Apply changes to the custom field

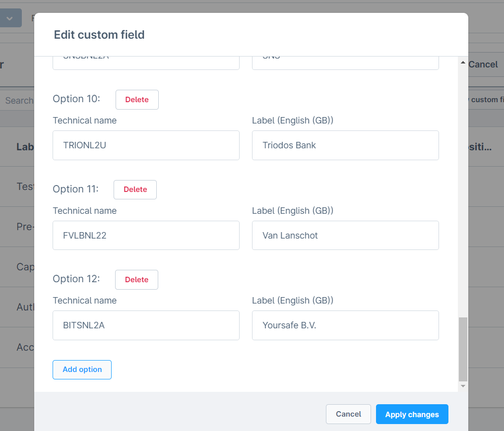412,414
